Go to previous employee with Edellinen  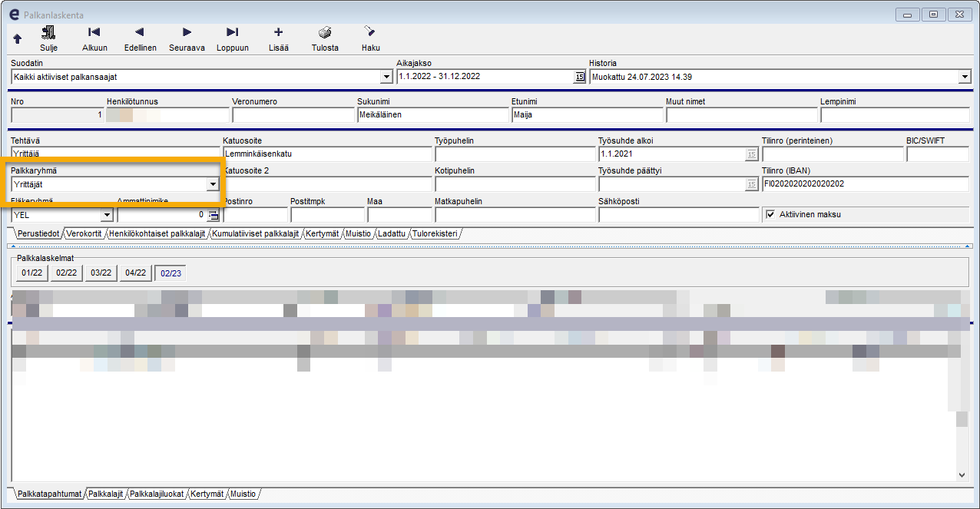[139, 32]
